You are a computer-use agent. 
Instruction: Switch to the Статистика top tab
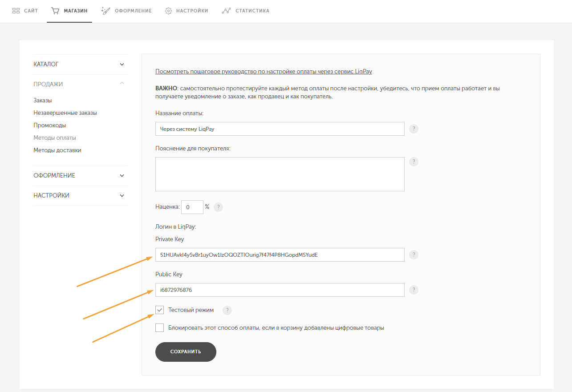click(246, 11)
